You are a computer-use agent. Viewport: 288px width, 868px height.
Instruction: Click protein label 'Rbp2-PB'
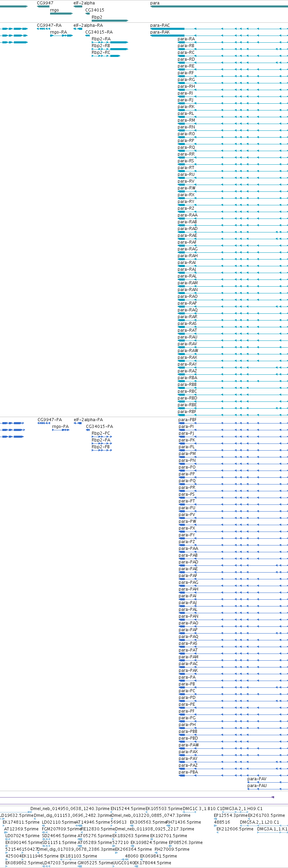[x=101, y=447]
